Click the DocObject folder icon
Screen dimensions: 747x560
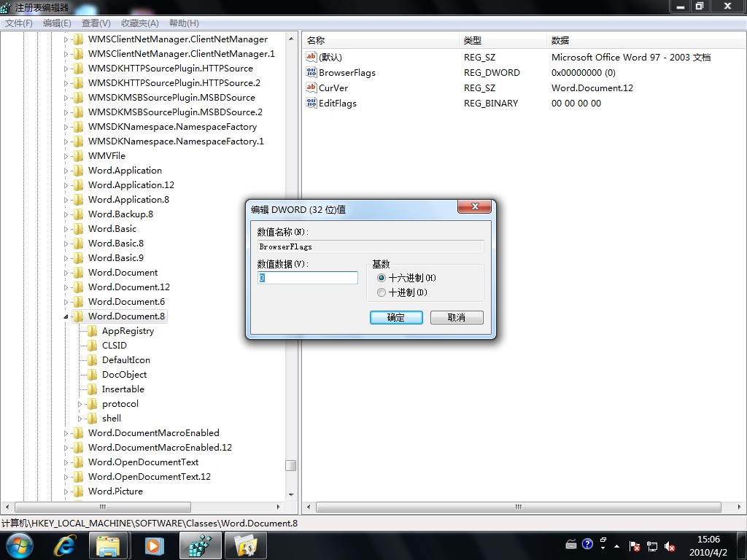(x=92, y=375)
